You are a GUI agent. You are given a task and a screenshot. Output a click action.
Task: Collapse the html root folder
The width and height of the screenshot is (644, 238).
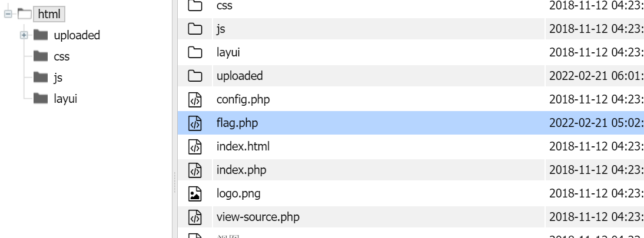coord(8,14)
